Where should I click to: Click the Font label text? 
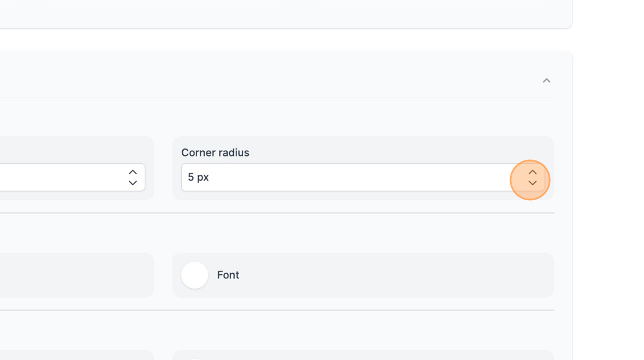tap(228, 275)
